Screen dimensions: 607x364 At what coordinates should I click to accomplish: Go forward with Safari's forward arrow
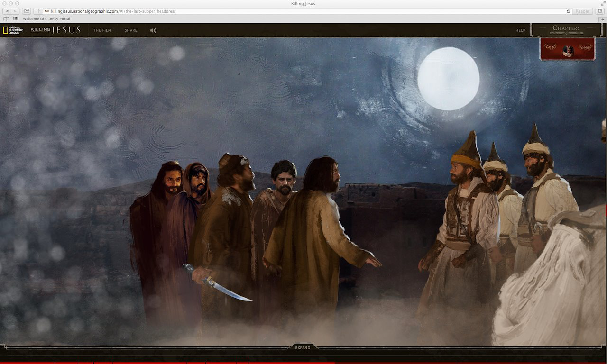click(15, 11)
